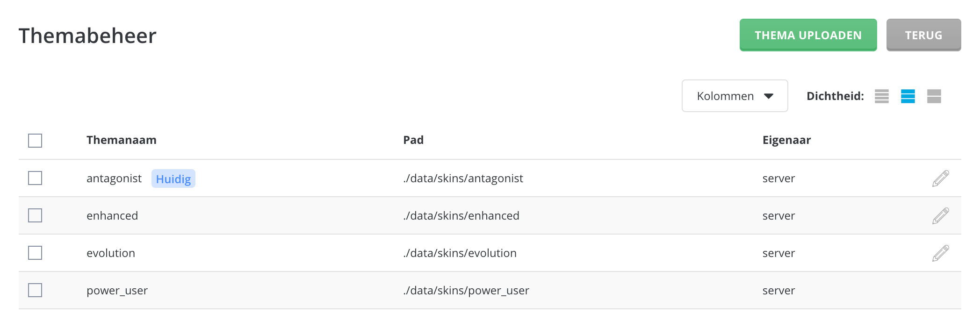980x328 pixels.
Task: Mark the evolution theme checkbox
Action: tap(35, 253)
